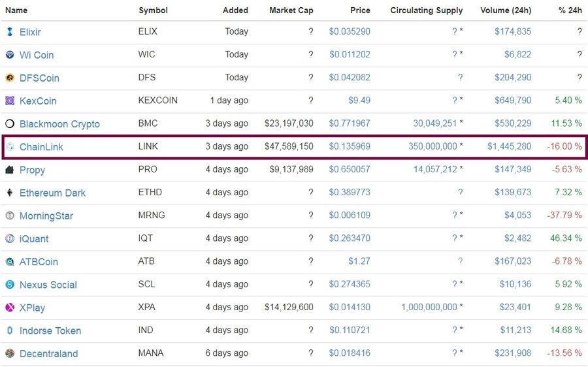Screen dimensions: 588x367
Task: Click the MorningStar logo icon
Action: tap(10, 215)
